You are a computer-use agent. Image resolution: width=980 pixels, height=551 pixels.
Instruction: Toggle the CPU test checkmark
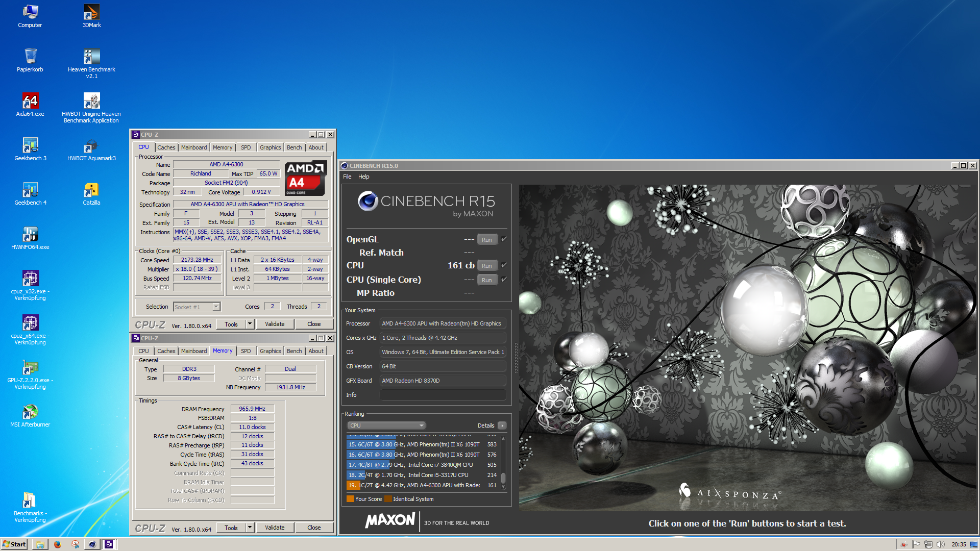(504, 265)
